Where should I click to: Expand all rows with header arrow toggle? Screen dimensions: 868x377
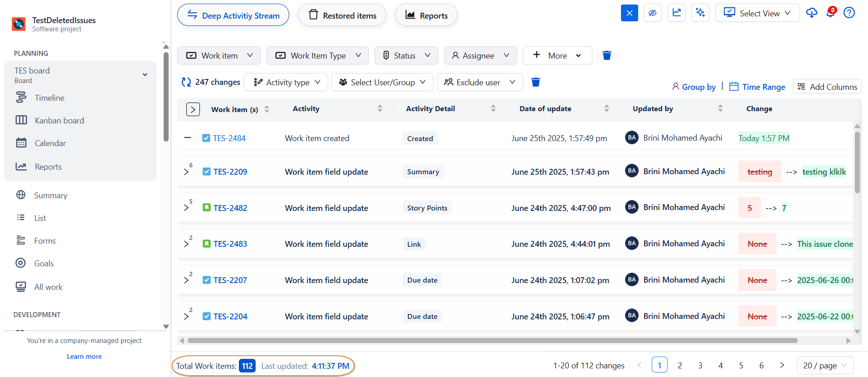(x=193, y=109)
